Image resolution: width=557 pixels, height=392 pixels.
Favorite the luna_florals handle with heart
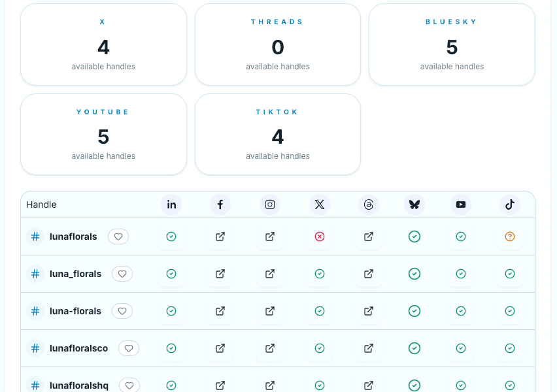pyautogui.click(x=122, y=274)
